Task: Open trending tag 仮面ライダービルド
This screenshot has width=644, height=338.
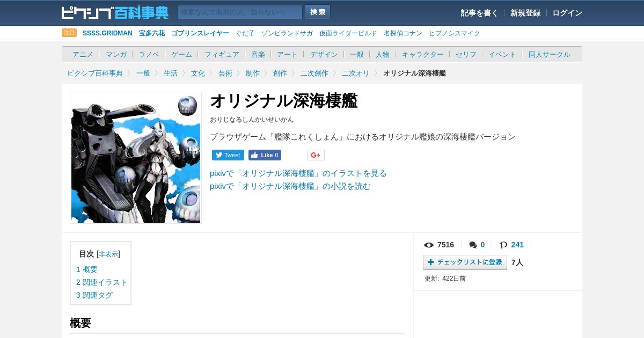Action: coord(348,33)
